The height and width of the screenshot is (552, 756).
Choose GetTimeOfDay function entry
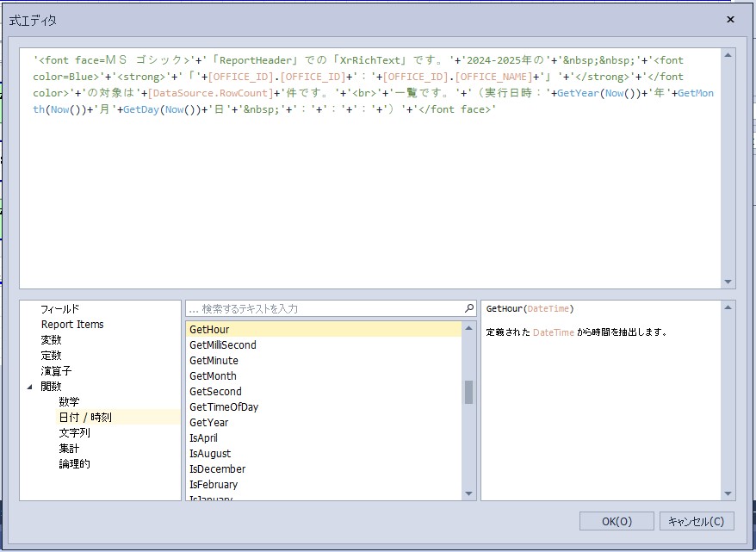pyautogui.click(x=224, y=407)
